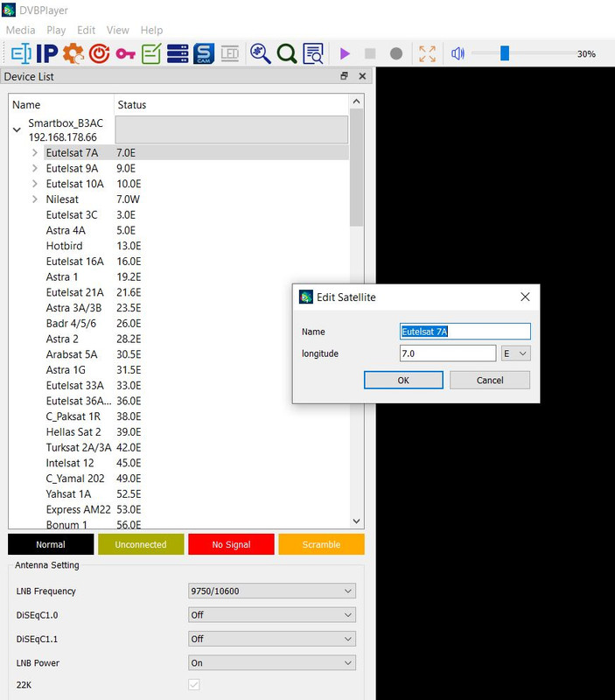
Task: Click the olive Unconnected status legend
Action: 141,544
